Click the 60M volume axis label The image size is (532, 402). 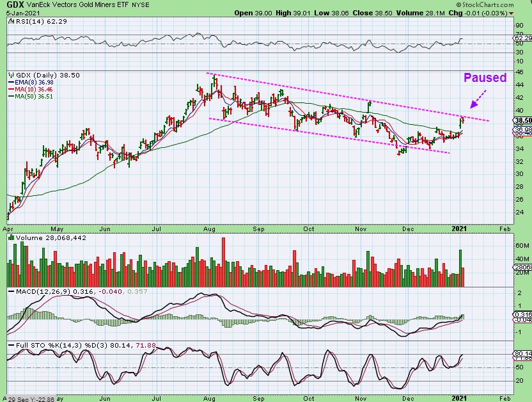[522, 245]
